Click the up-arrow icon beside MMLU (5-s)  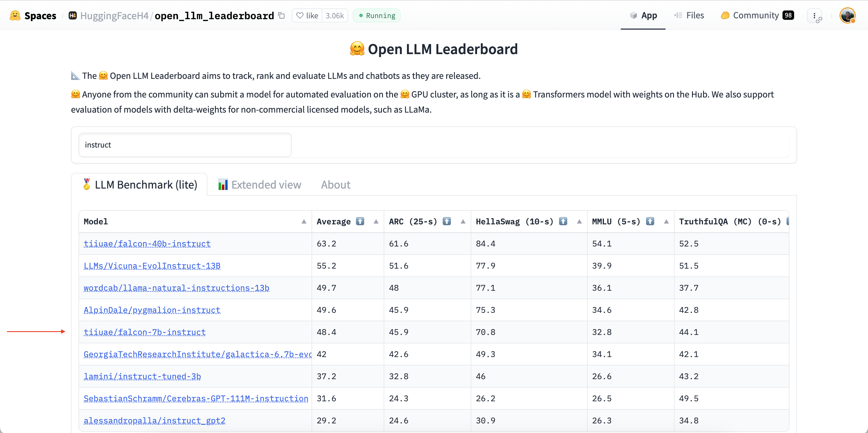click(x=650, y=221)
